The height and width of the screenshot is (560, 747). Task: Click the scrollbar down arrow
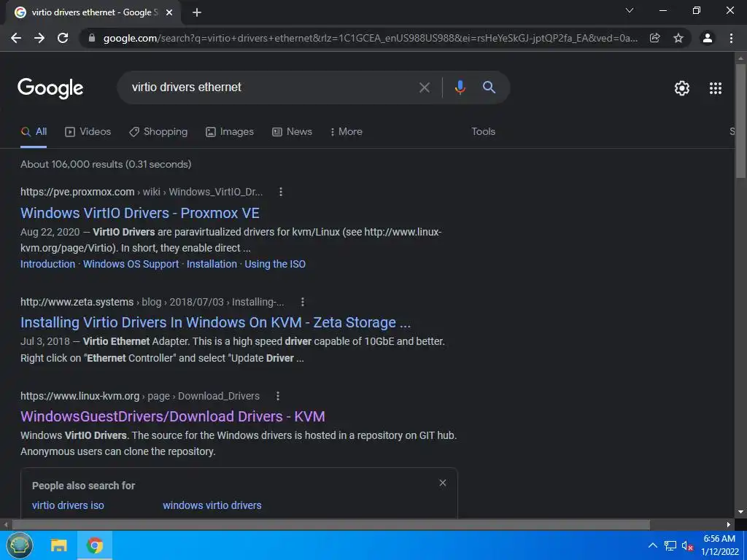(x=740, y=513)
